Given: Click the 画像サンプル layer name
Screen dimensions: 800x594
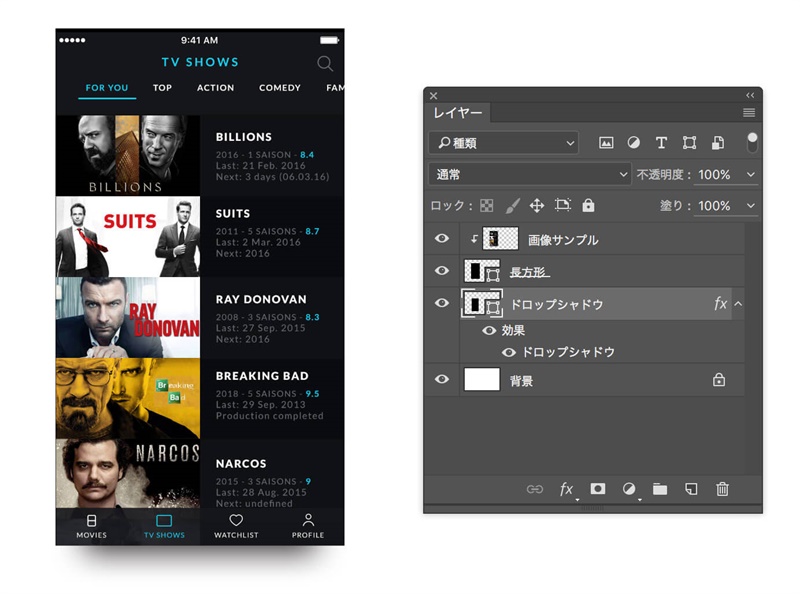Looking at the screenshot, I should [563, 240].
